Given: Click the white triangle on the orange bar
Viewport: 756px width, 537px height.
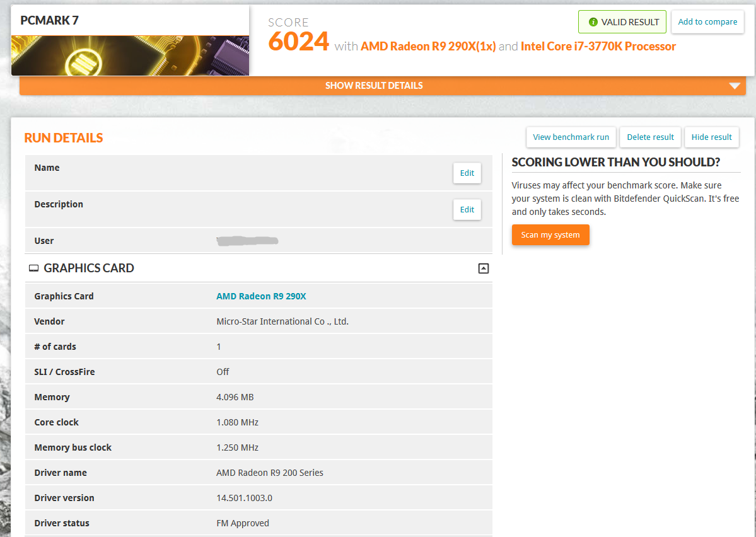Looking at the screenshot, I should click(x=735, y=86).
